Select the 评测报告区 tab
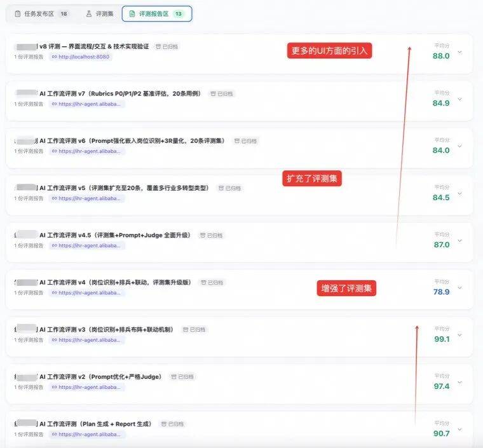The image size is (483, 448). [x=157, y=14]
